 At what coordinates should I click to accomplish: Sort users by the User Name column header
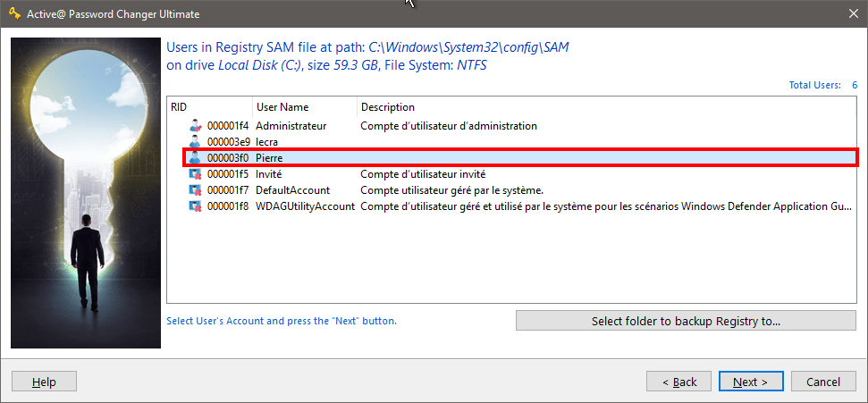click(x=305, y=107)
